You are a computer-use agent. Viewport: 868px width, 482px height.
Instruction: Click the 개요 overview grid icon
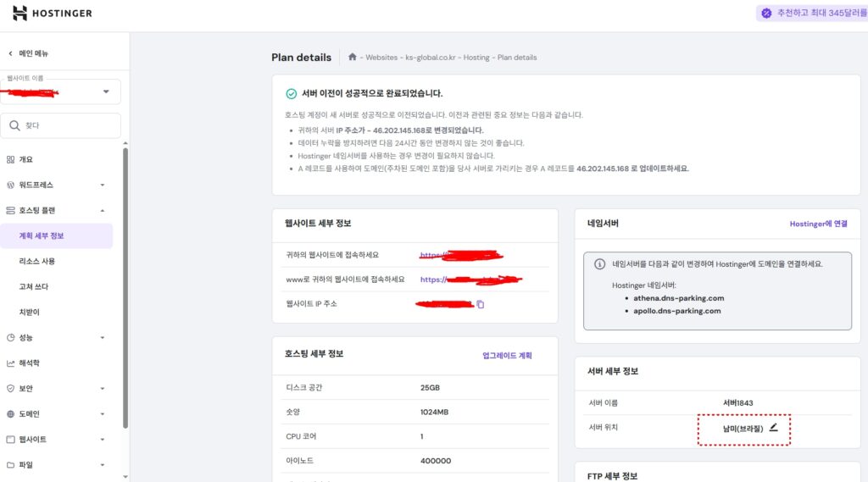pos(10,159)
